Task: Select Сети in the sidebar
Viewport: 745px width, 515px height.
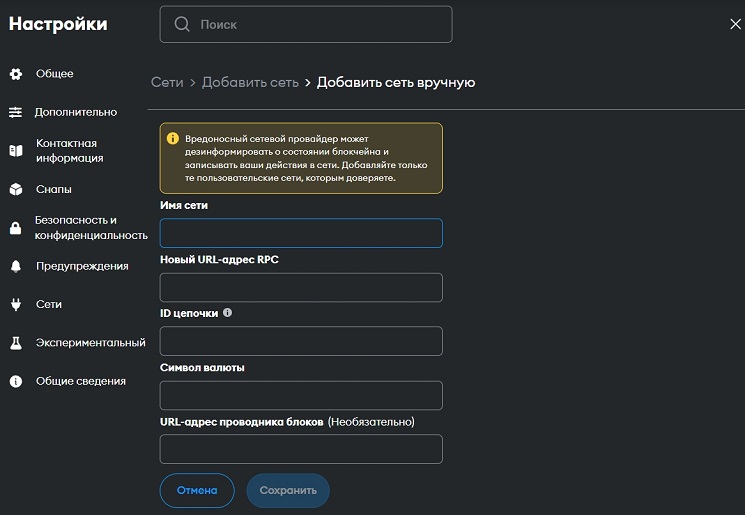Action: [49, 304]
